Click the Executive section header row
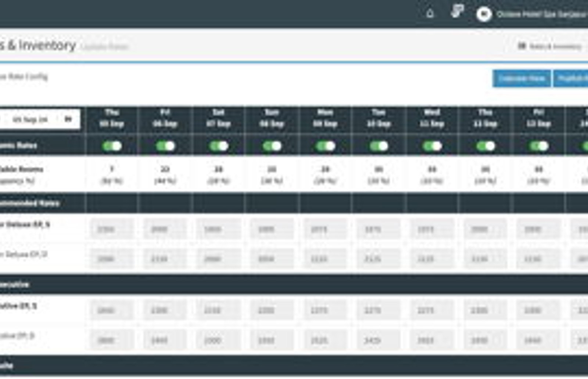The height and width of the screenshot is (379, 588). click(x=294, y=284)
